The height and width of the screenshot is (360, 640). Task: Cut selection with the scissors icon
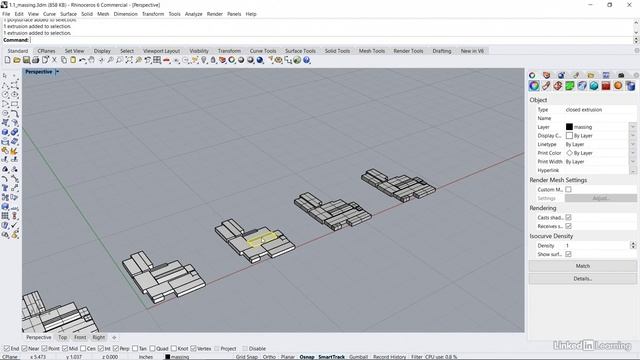click(54, 60)
